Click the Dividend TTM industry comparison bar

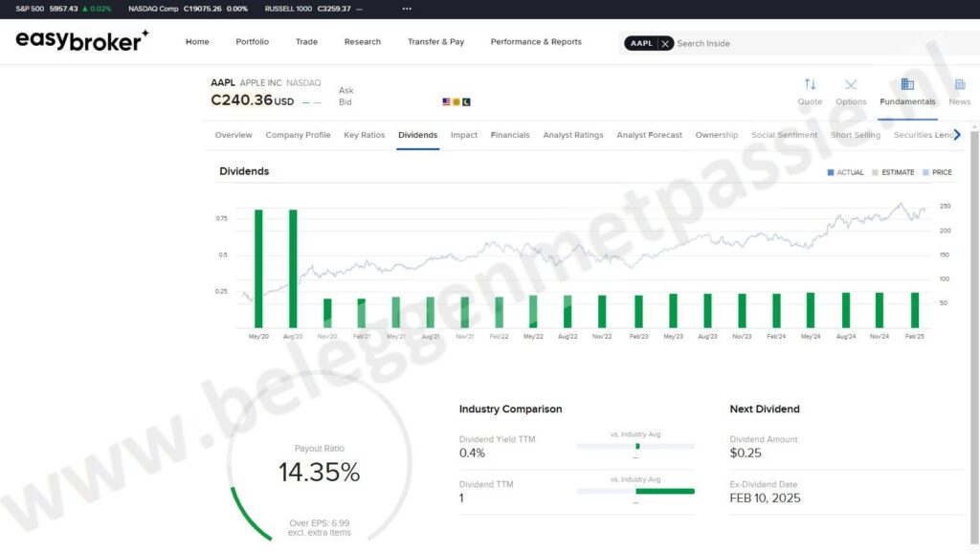(635, 491)
